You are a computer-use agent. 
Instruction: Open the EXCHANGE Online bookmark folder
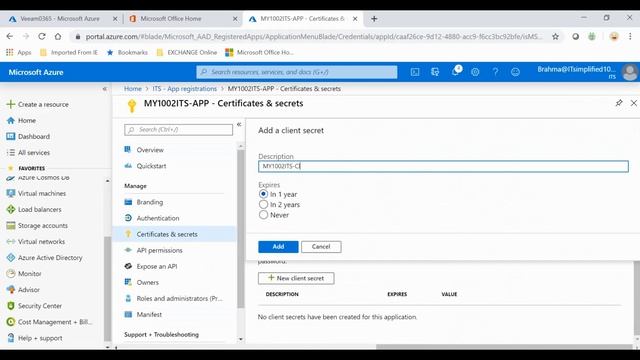(x=187, y=52)
